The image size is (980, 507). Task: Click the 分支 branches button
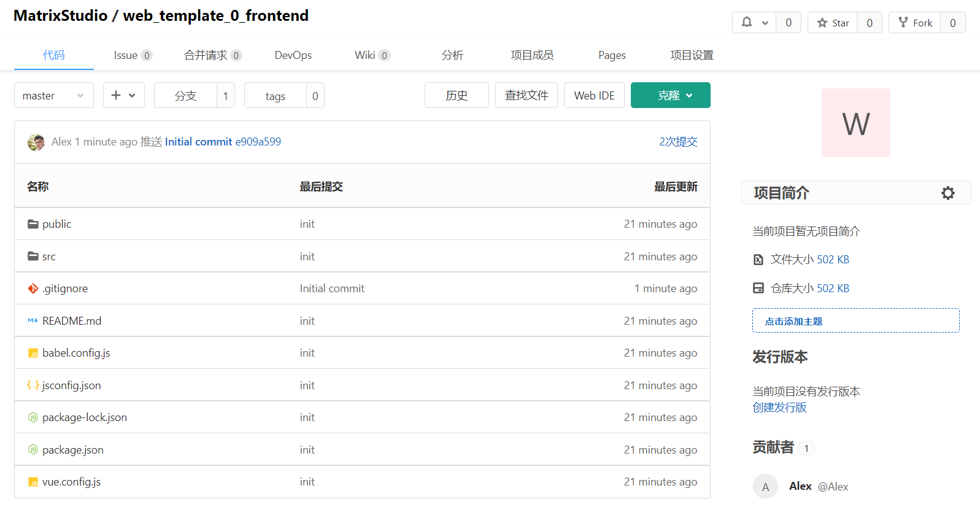[185, 95]
